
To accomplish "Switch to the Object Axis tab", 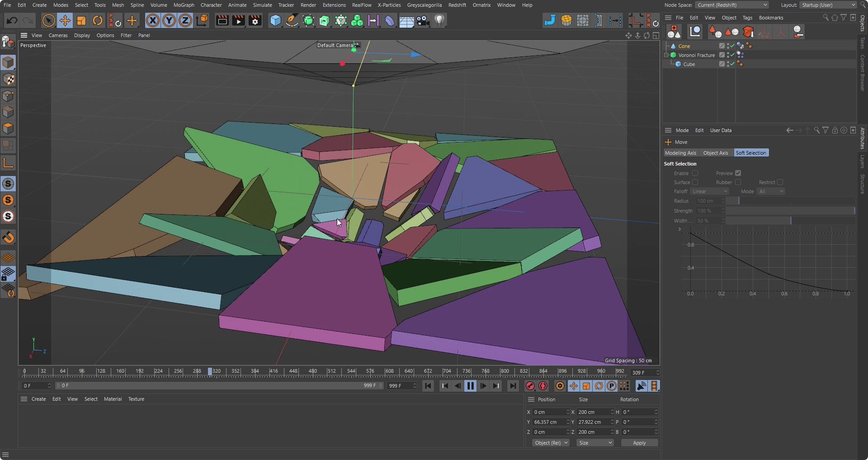I will (x=715, y=153).
